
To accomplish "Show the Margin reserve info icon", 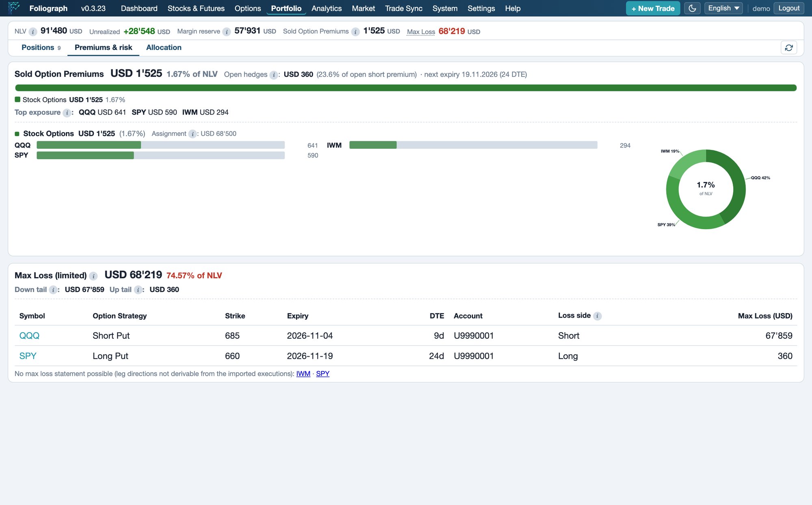I will coord(227,32).
